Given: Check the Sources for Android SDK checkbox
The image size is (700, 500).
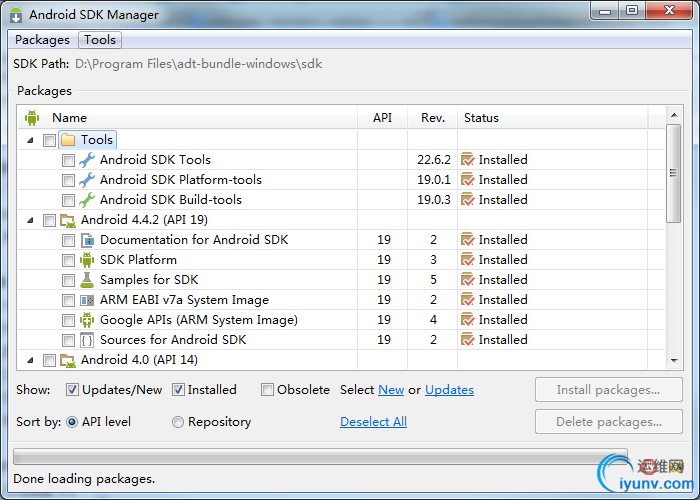Looking at the screenshot, I should click(x=68, y=341).
